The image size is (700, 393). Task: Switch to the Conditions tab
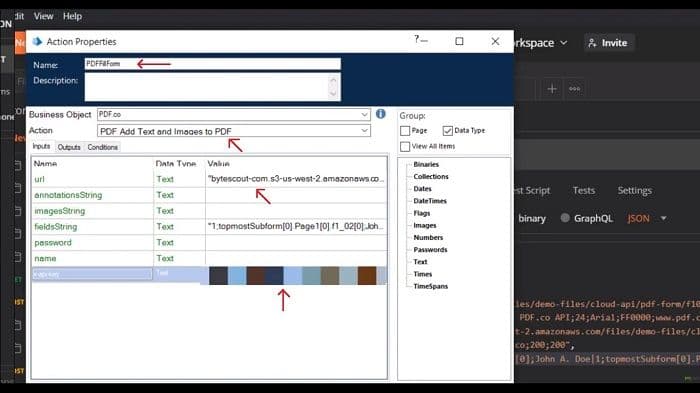point(103,147)
